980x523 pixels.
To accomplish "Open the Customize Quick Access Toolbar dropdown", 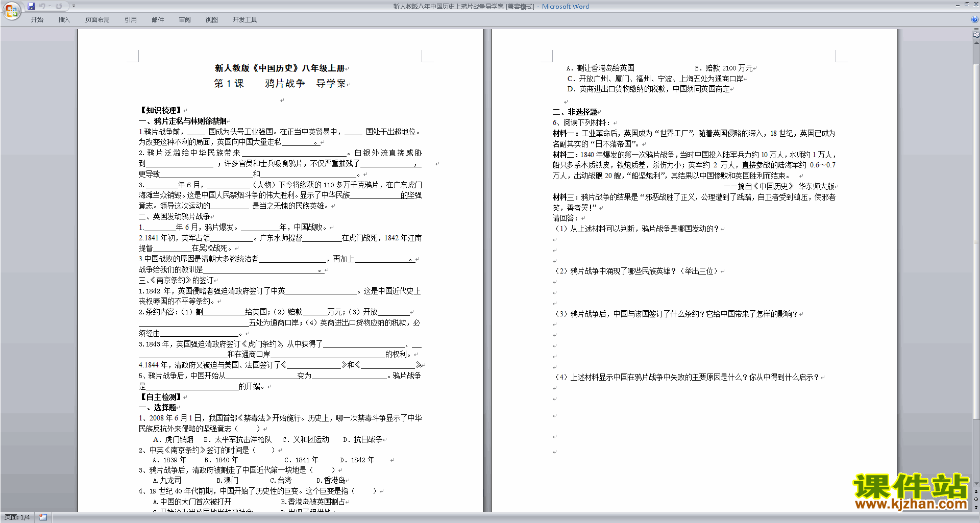I will pos(73,6).
